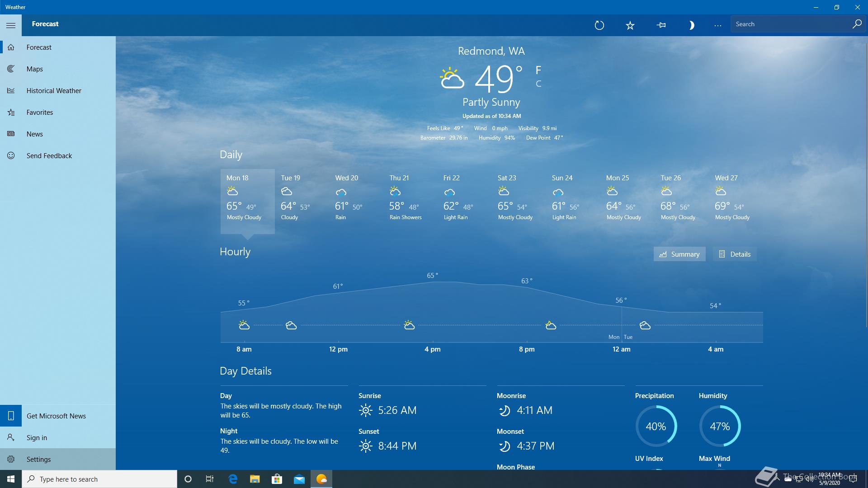Add Redmond to favorites with star icon
Screen dimensions: 868x488
[630, 25]
